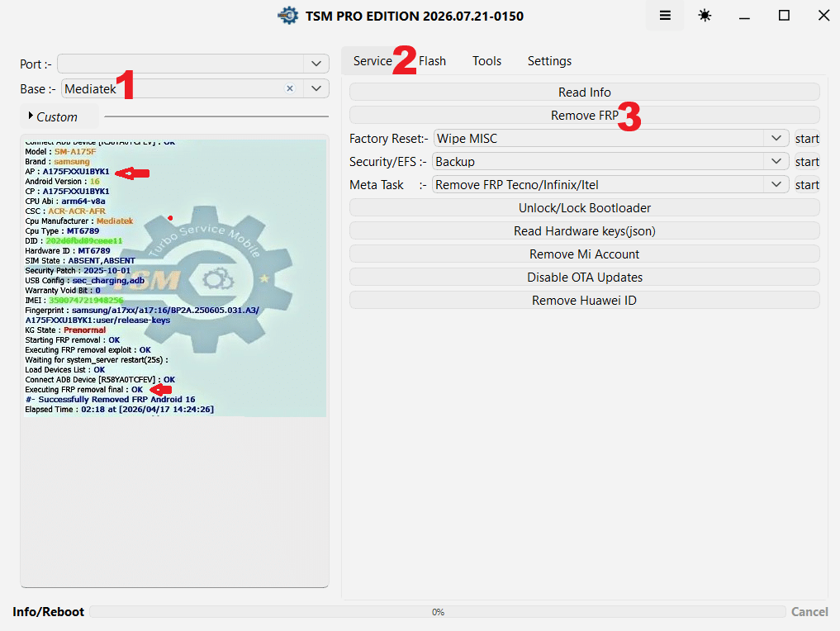840x631 pixels.
Task: Click the Remove FRP button
Action: tap(585, 115)
